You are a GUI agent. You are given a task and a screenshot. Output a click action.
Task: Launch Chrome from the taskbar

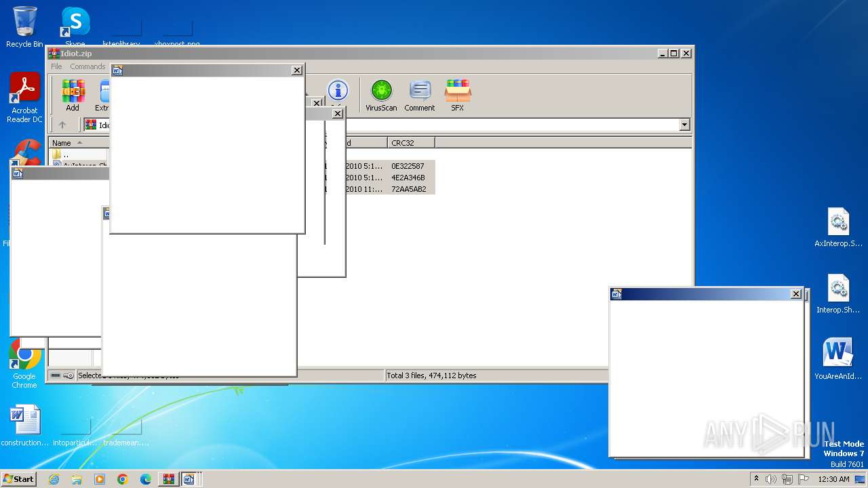[123, 479]
